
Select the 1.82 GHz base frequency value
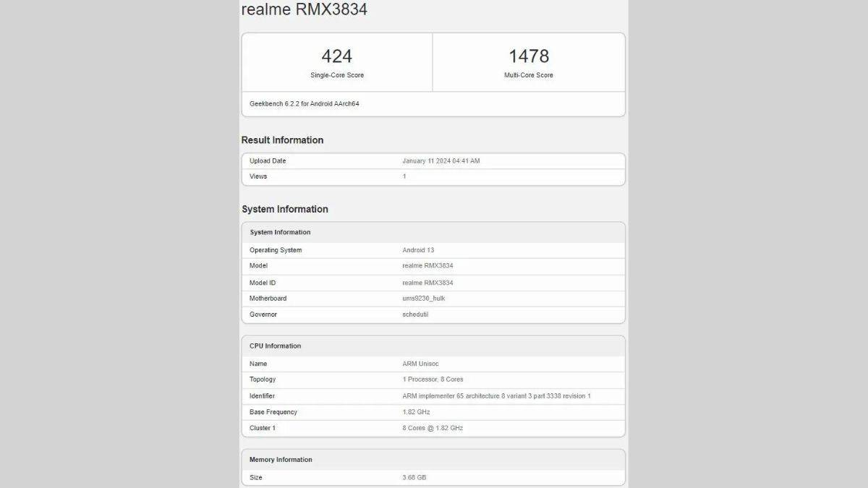416,412
